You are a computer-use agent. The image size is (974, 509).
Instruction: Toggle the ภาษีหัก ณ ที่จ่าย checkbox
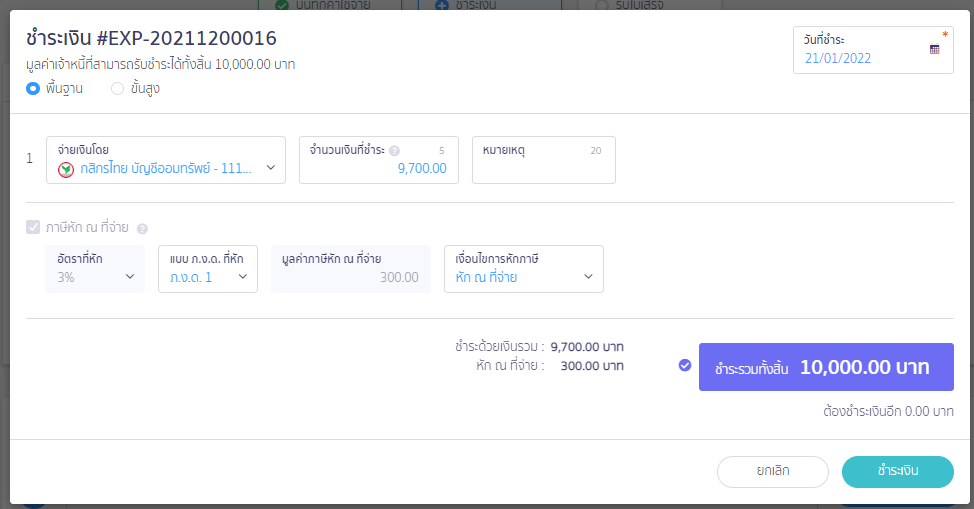(33, 227)
